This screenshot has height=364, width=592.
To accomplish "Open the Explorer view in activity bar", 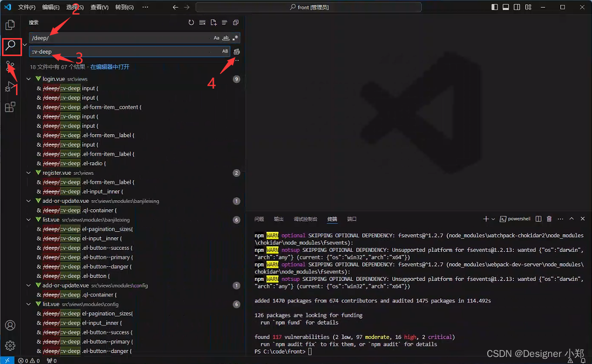I will (10, 25).
